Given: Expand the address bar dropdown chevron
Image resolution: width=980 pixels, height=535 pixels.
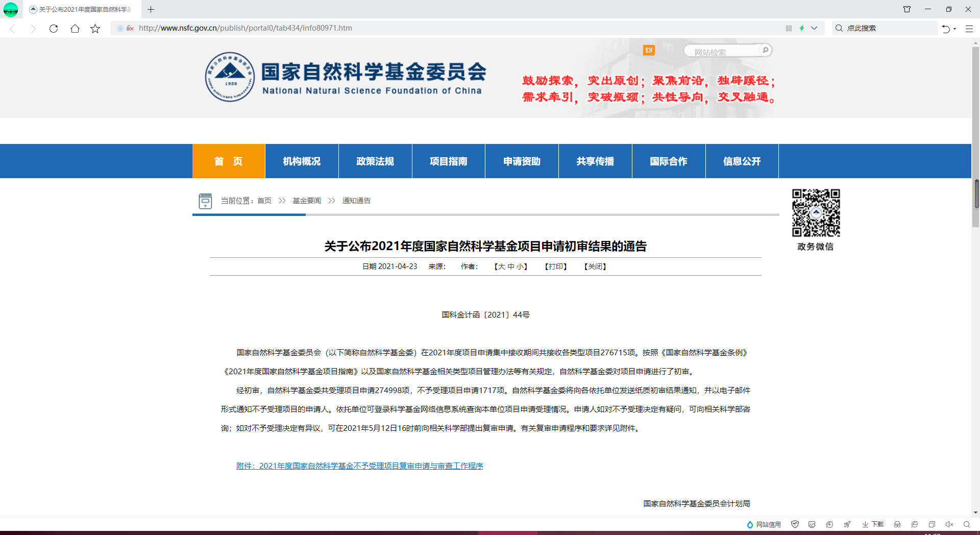Looking at the screenshot, I should (x=814, y=29).
